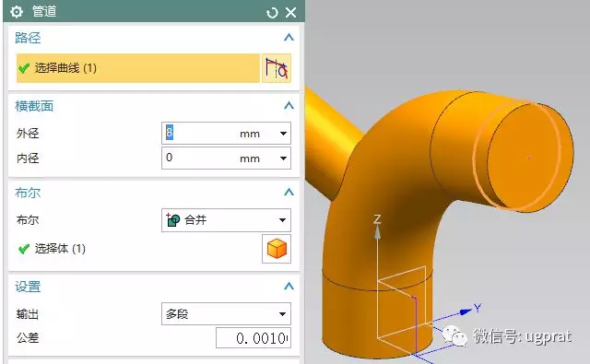Viewport: 590px width, 364px height.
Task: Open the 布尔 合并 dropdown
Action: click(226, 220)
